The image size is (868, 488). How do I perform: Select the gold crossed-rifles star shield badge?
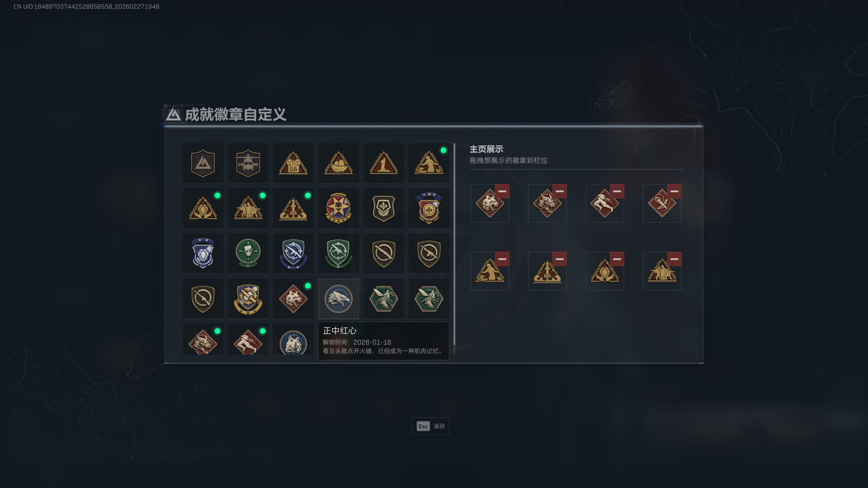[248, 299]
